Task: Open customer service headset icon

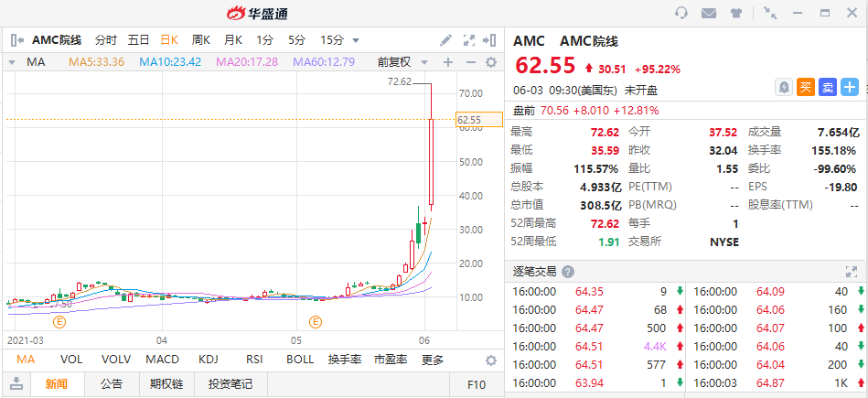Action: point(681,13)
